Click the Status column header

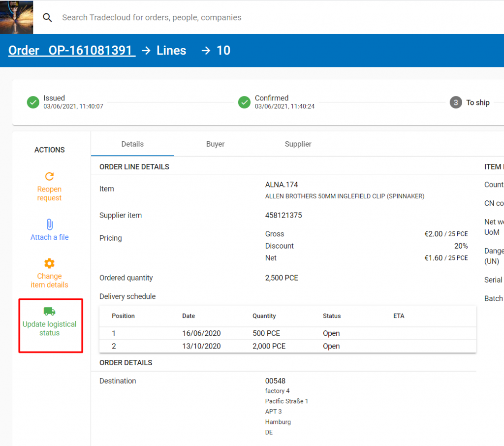tap(332, 316)
